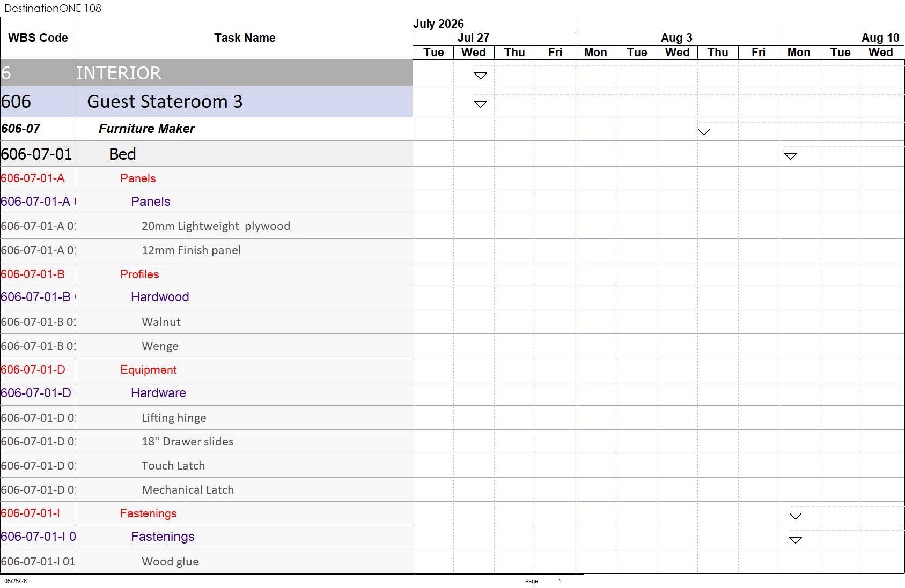Click the Furniture Maker gantt triangle marker
Image resolution: width=905 pixels, height=588 pixels.
coord(704,132)
